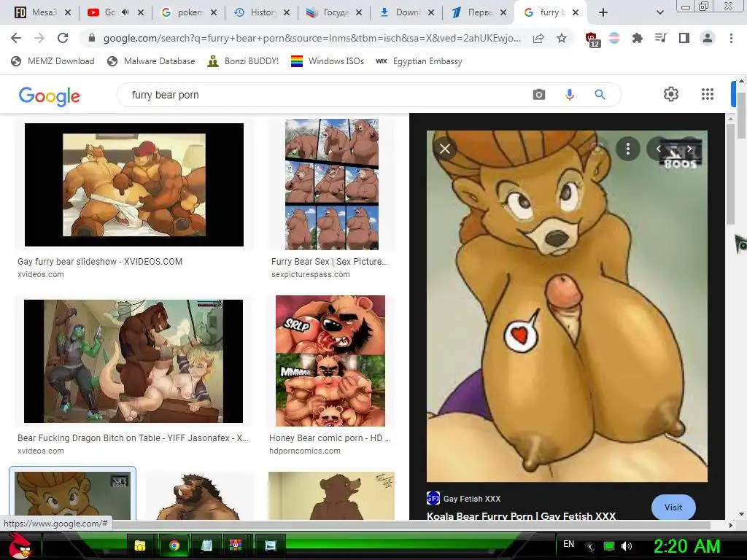The width and height of the screenshot is (747, 560).
Task: Open the media controls icon
Action: click(660, 38)
